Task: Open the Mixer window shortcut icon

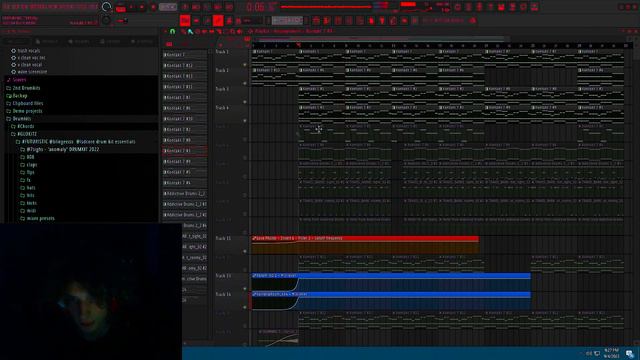Action: pyautogui.click(x=349, y=20)
